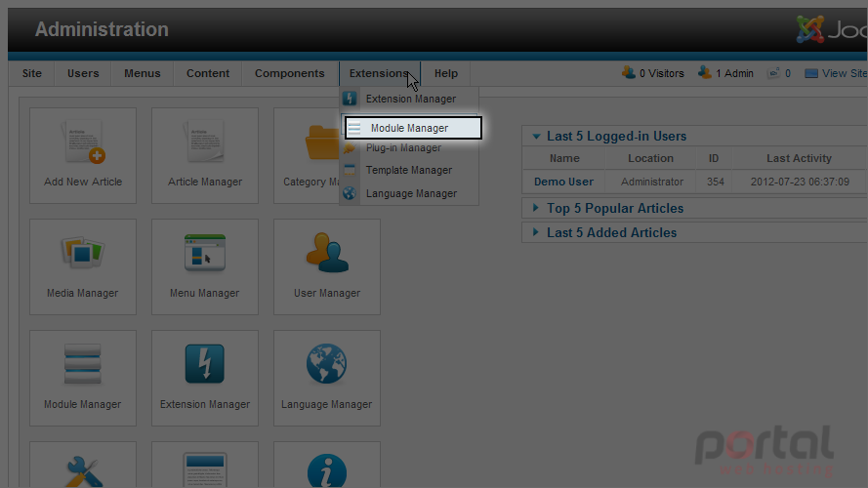
Task: Click the Name column header
Action: coord(564,158)
